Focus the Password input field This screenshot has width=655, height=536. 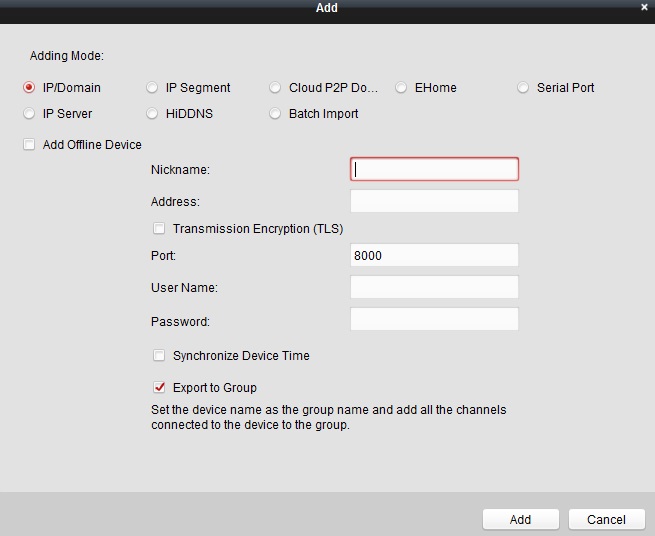click(x=434, y=320)
